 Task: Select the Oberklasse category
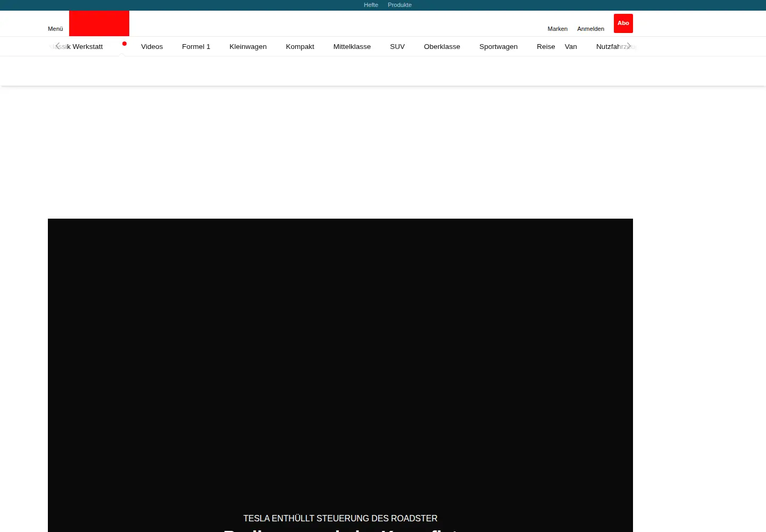[x=442, y=47]
